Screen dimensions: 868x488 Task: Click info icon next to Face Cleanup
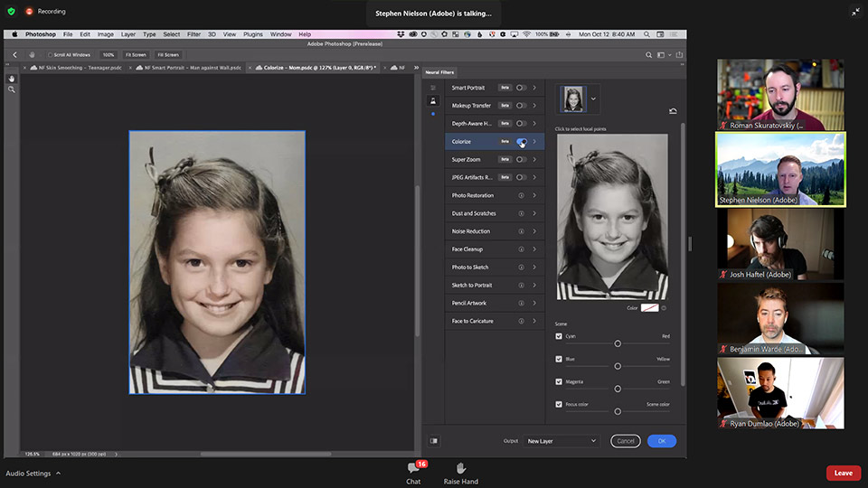coord(521,249)
